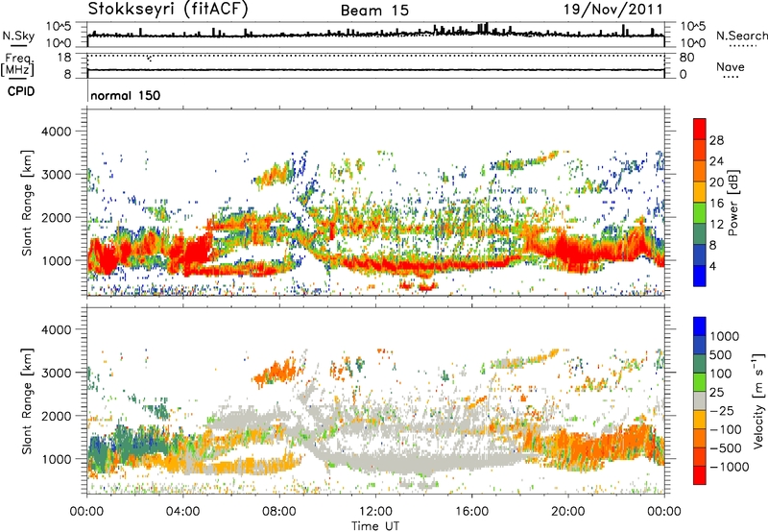Click the right '10^0' noise axis label
768x532 pixels.
(693, 43)
